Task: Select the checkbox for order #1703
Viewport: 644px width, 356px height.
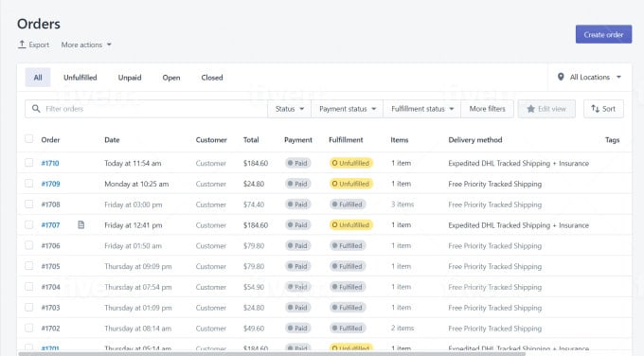Action: 28,307
